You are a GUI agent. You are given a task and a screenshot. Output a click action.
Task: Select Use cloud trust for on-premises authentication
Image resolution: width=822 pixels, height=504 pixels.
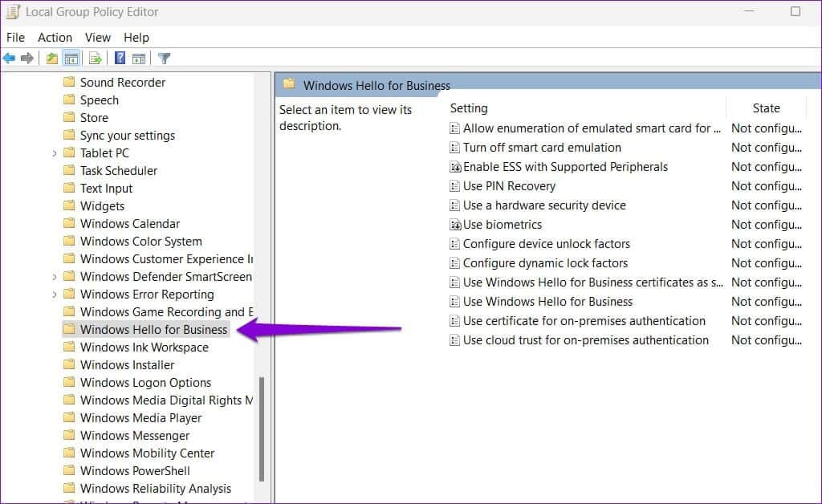pyautogui.click(x=585, y=340)
